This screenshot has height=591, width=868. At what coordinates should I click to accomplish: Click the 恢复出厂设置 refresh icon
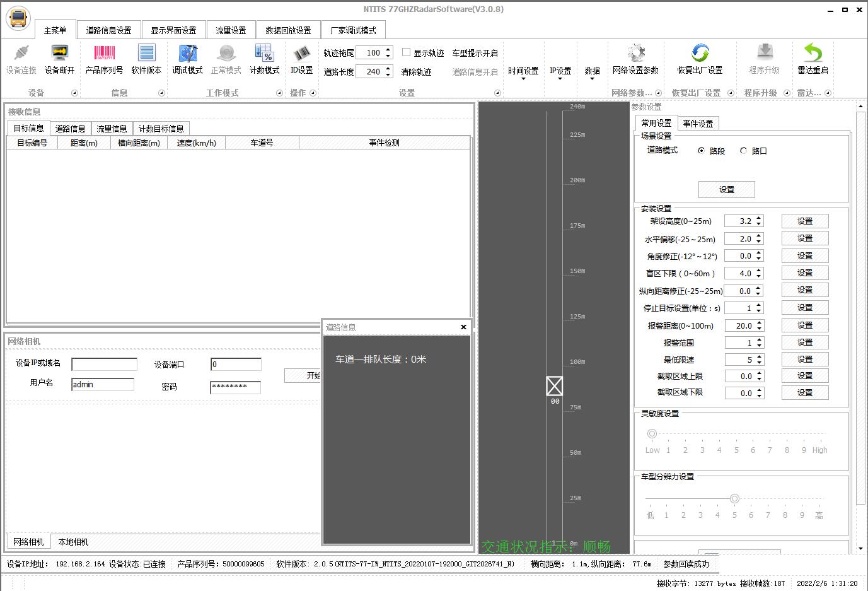coord(700,53)
